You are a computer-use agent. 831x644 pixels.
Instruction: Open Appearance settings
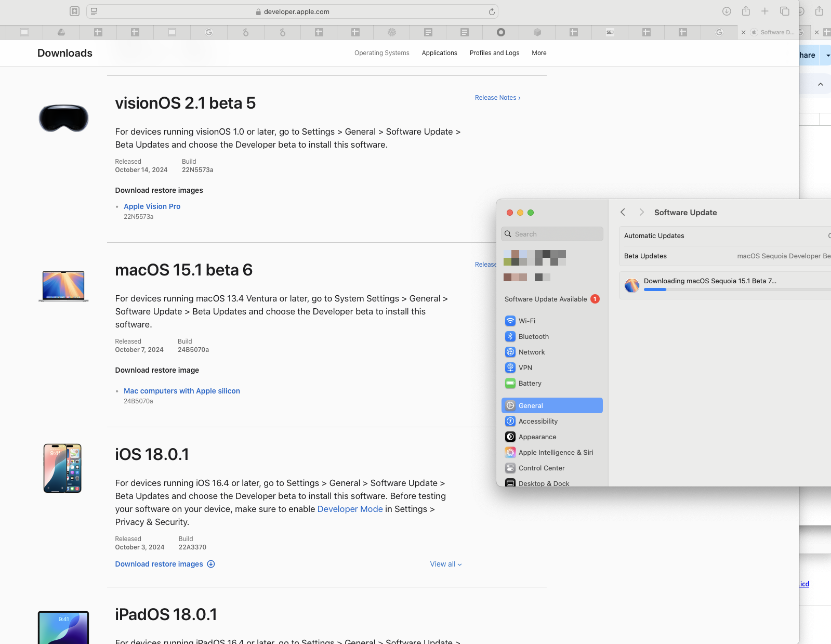point(552,437)
